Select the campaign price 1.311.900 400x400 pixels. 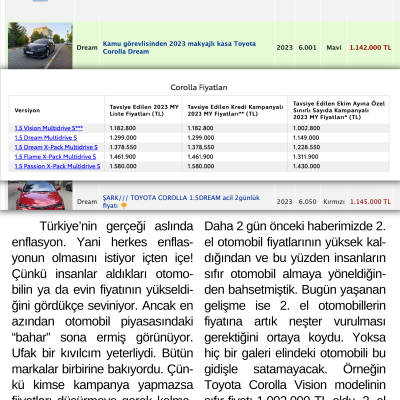(x=306, y=157)
